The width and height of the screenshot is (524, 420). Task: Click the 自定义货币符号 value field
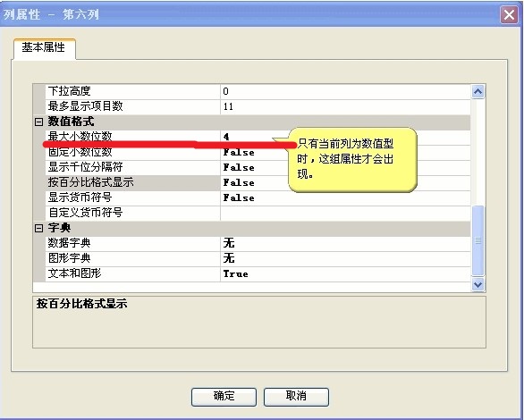pos(345,214)
